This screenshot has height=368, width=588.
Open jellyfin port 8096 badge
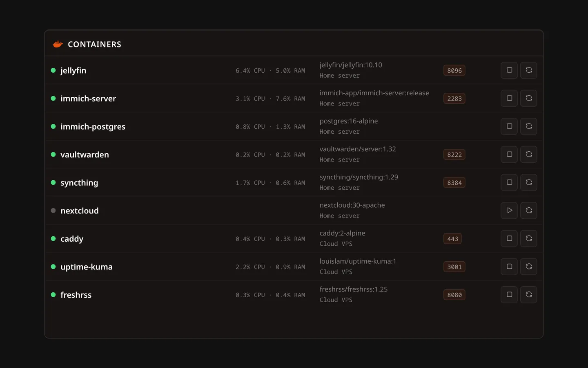[454, 71]
